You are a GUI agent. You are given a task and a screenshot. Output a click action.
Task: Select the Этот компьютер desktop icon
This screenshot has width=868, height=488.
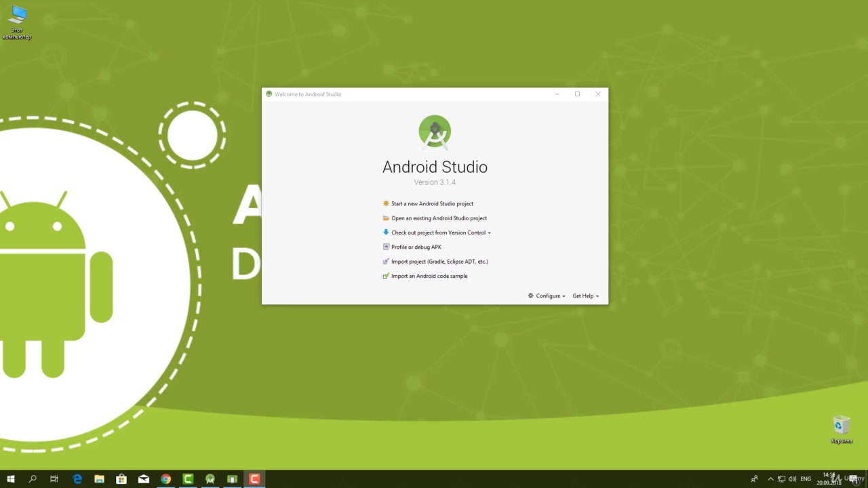pos(17,22)
